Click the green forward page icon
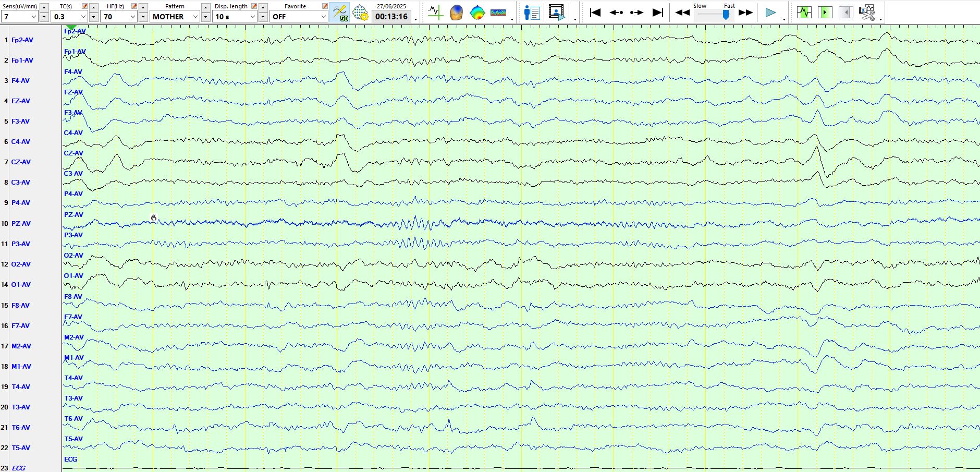Screen dimensions: 980x472 coord(825,12)
